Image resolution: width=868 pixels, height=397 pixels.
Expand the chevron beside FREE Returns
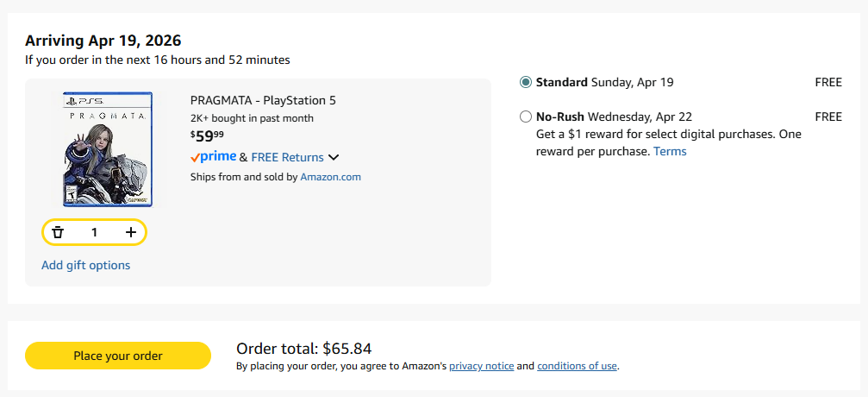pos(334,157)
